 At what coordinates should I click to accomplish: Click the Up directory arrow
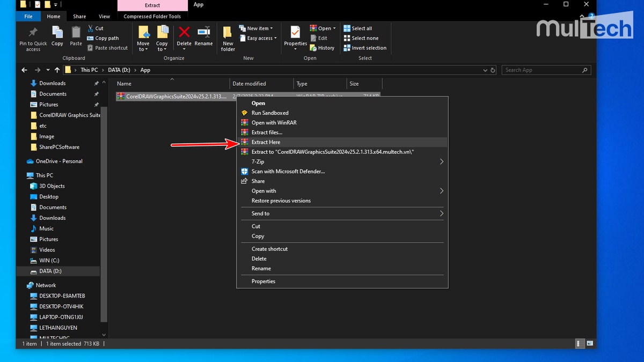click(x=56, y=70)
